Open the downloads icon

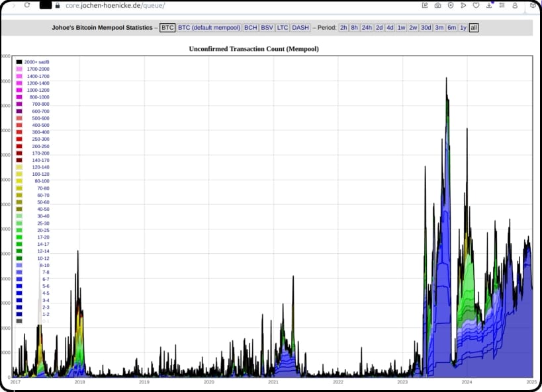coord(489,5)
